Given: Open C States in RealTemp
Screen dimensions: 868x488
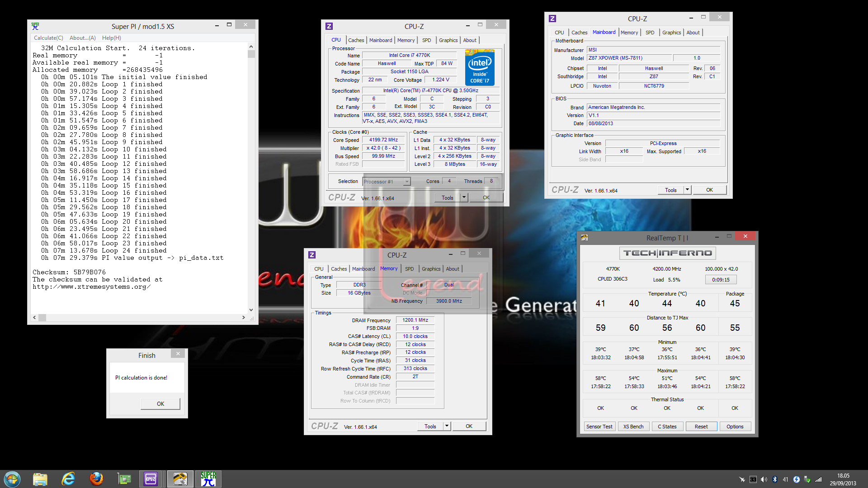Looking at the screenshot, I should (667, 427).
